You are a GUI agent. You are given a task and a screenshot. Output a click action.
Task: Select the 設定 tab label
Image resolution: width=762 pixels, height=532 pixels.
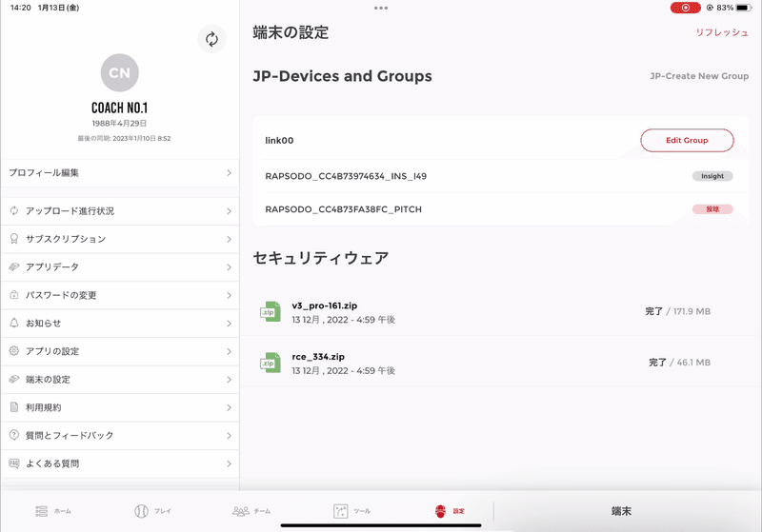(x=459, y=511)
